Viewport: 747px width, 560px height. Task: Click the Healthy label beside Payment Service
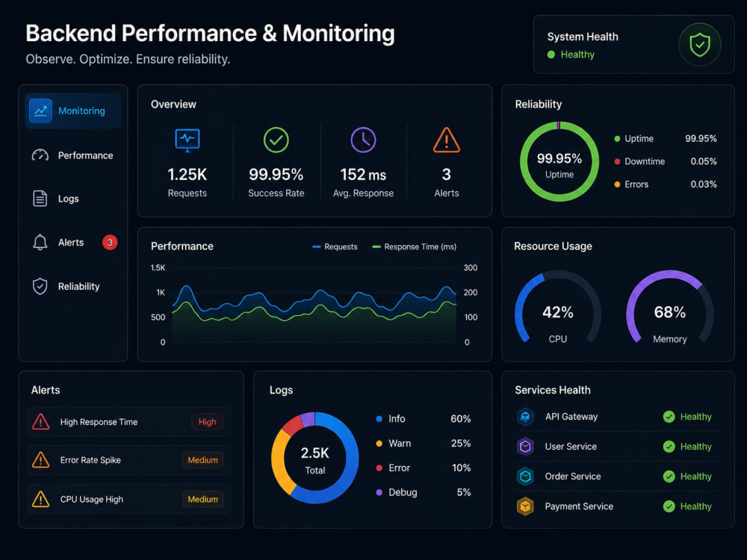[x=696, y=506]
